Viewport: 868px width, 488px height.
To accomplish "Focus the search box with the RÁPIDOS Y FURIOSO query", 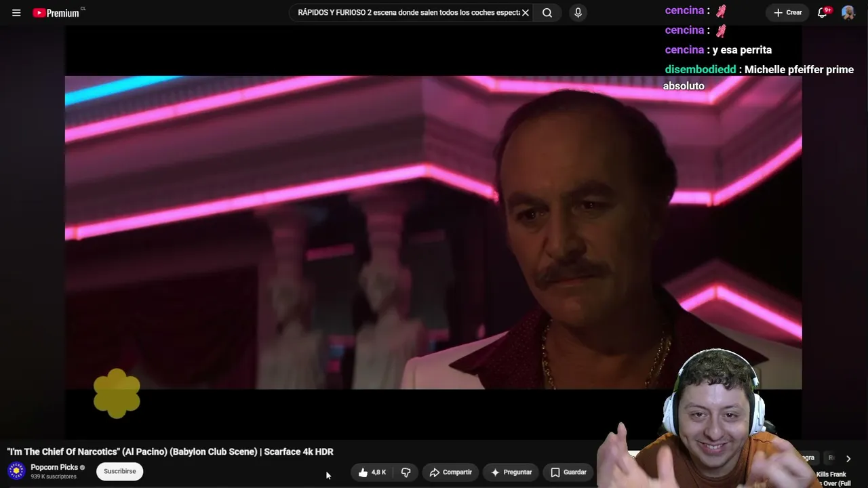I will (x=409, y=13).
